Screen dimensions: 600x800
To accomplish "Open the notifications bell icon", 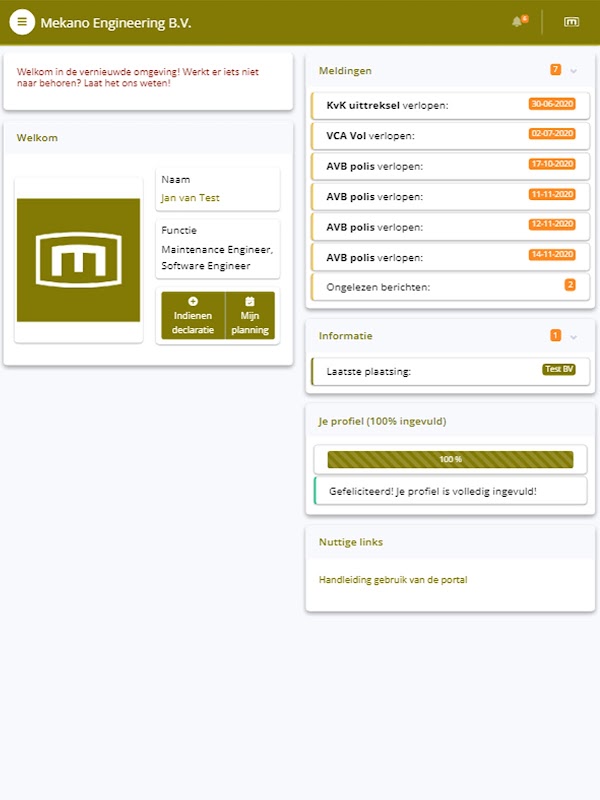I will (x=518, y=21).
